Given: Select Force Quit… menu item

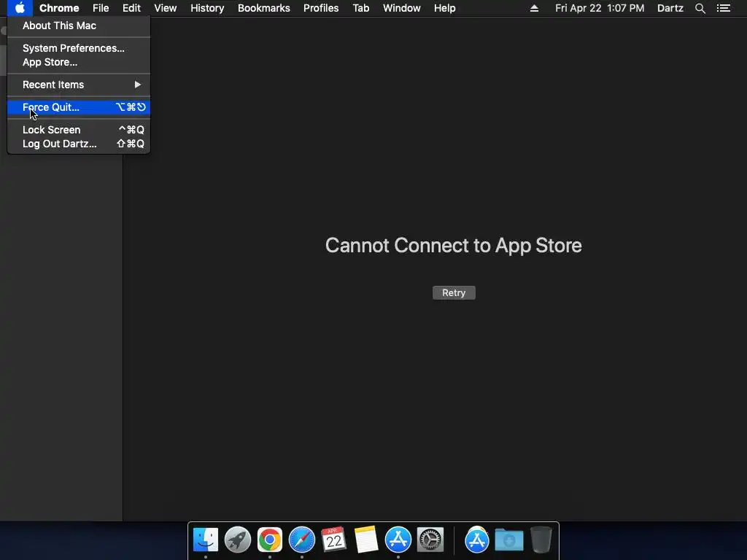Looking at the screenshot, I should (79, 107).
